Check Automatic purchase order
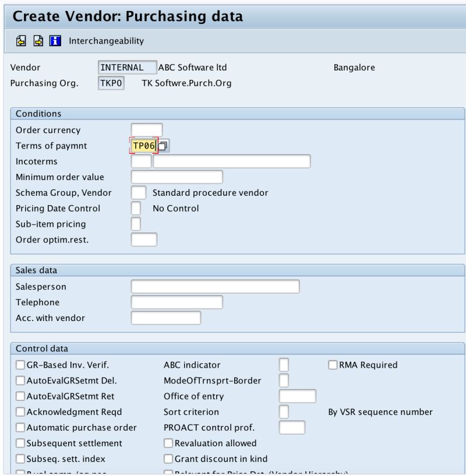 click(x=20, y=428)
